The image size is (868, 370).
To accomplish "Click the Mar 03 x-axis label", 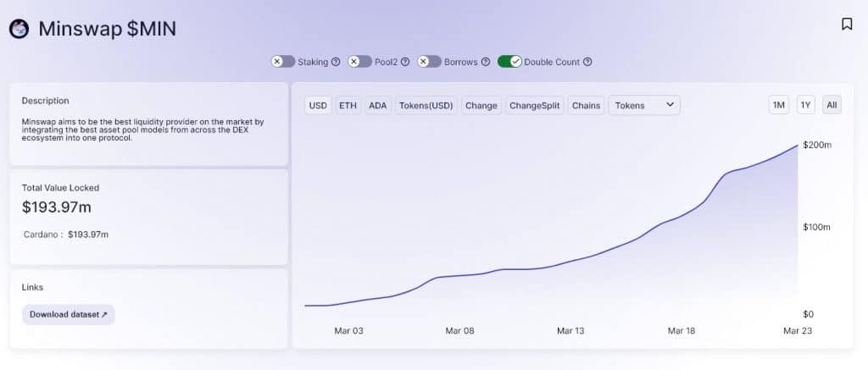I will [348, 331].
